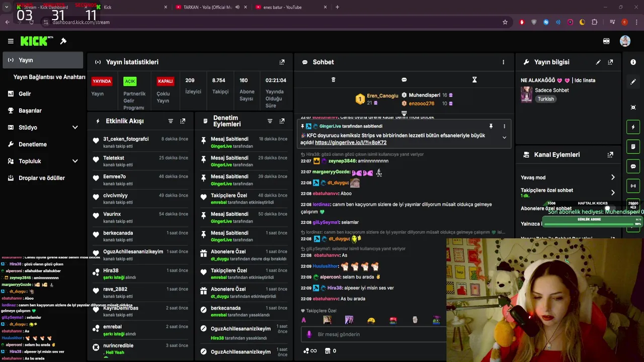
Task: Bookmark this page with the star icon
Action: [x=505, y=22]
